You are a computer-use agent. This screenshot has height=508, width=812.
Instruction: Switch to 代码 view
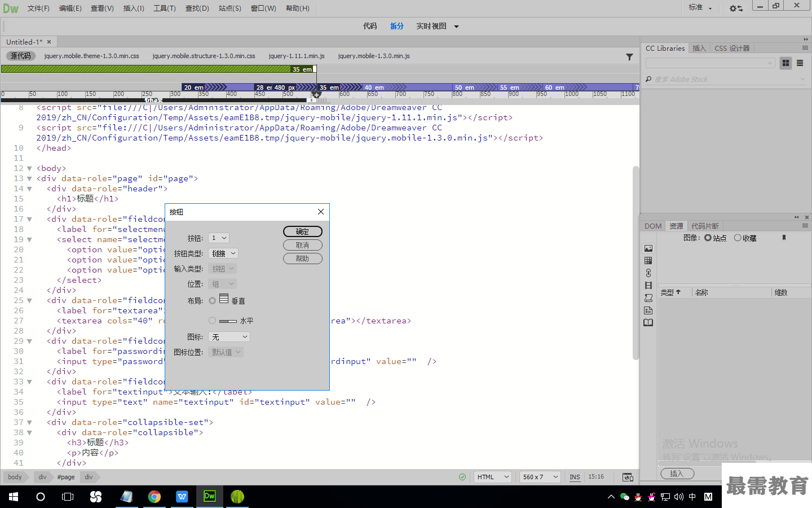[x=370, y=26]
